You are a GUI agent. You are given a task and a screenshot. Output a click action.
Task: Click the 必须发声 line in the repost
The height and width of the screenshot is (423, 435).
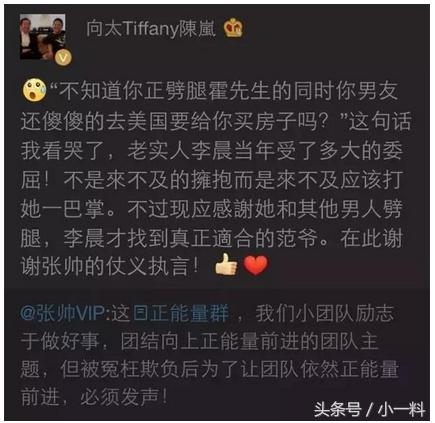click(94, 398)
